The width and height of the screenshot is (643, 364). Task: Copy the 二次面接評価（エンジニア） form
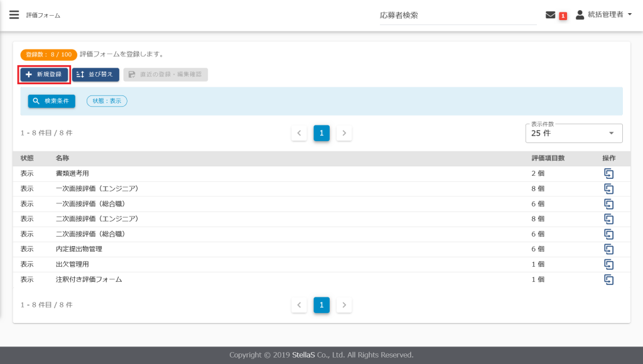(x=608, y=219)
